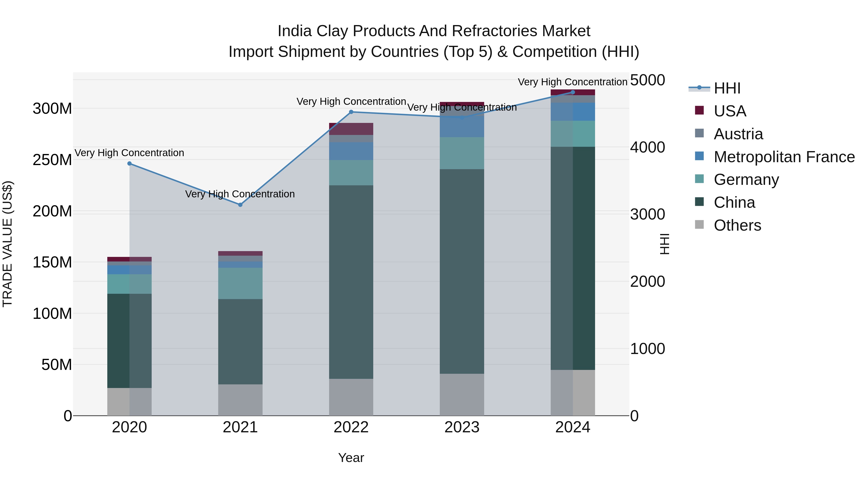
Task: Click the Others gray legend swatch
Action: (x=699, y=225)
